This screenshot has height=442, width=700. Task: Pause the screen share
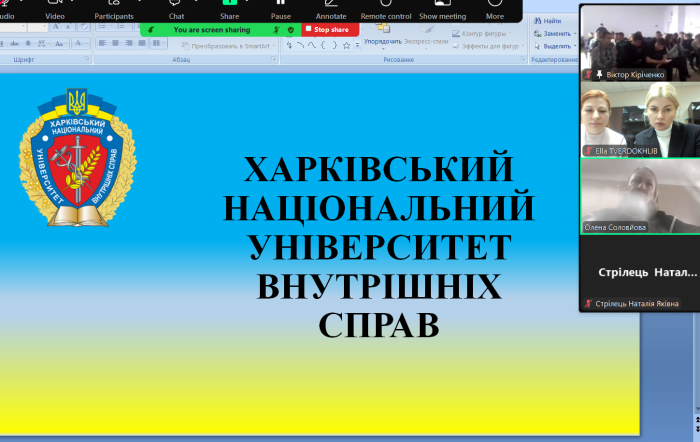pyautogui.click(x=281, y=11)
